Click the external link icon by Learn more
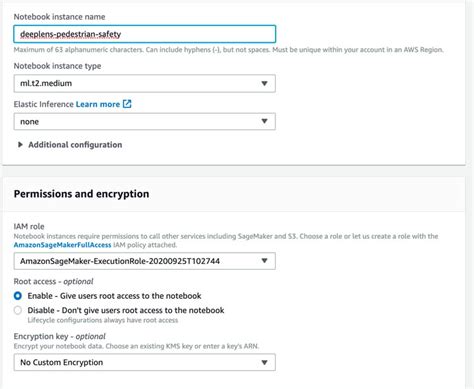Screen dimensions: 474x389 click(127, 104)
